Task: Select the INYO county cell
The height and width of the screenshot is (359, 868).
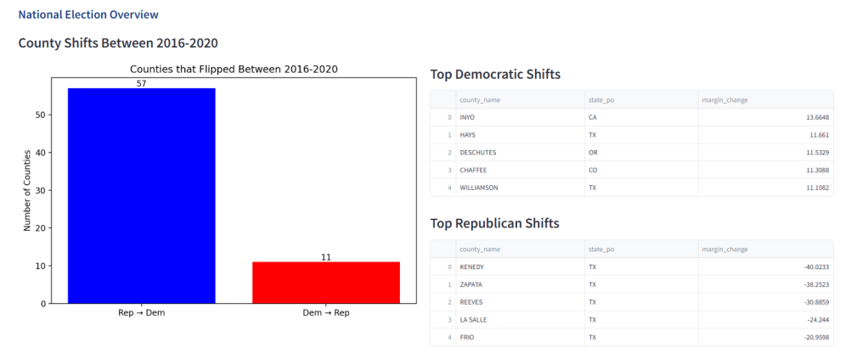Action: click(x=468, y=117)
